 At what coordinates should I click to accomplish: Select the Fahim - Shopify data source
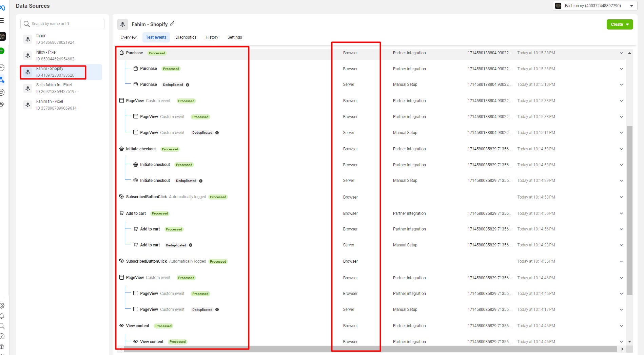61,72
